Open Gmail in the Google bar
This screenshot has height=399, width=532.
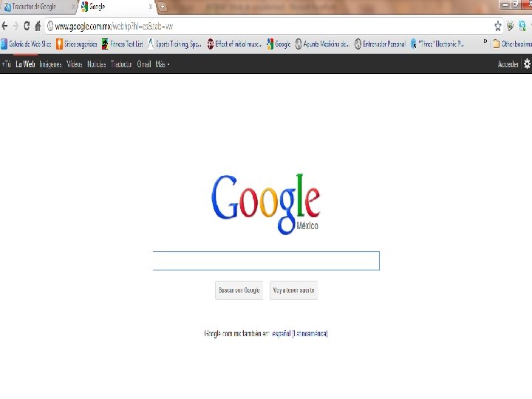point(144,64)
